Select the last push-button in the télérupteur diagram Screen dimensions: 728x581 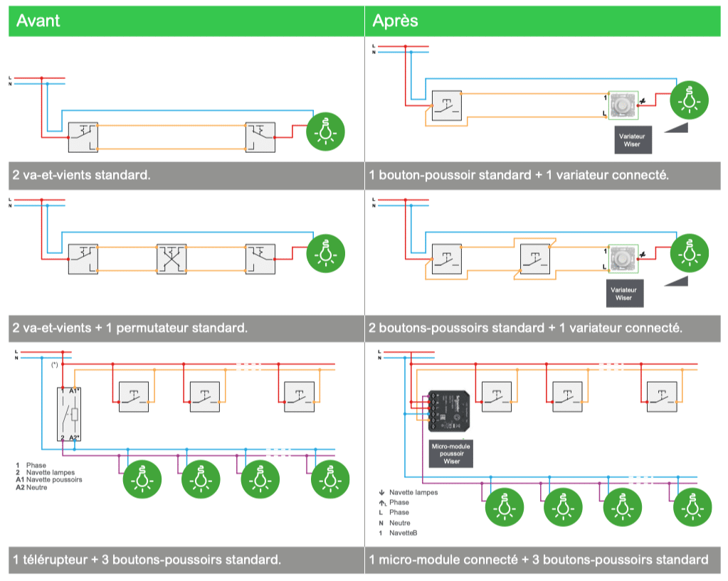tap(299, 397)
